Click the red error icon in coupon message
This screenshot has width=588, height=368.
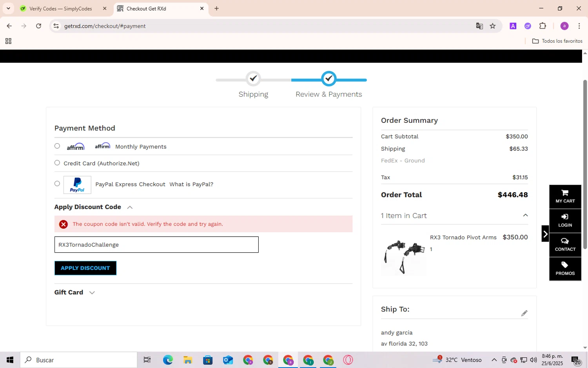tap(64, 224)
